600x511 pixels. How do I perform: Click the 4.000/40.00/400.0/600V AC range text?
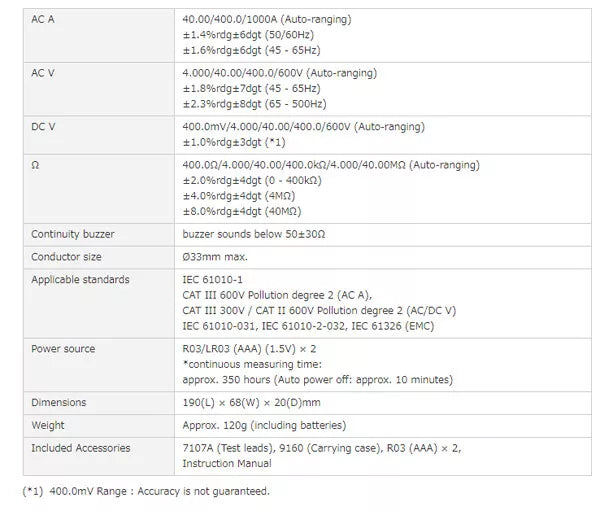267,73
